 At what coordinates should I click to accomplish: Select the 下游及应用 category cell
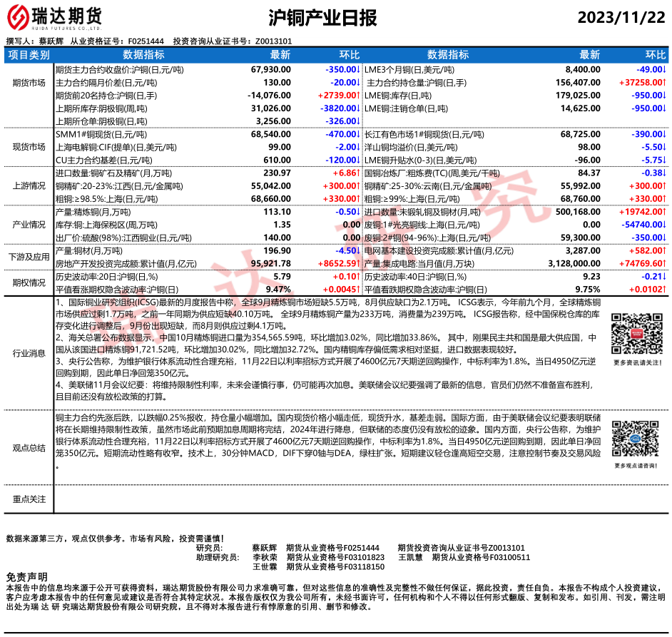[29, 257]
